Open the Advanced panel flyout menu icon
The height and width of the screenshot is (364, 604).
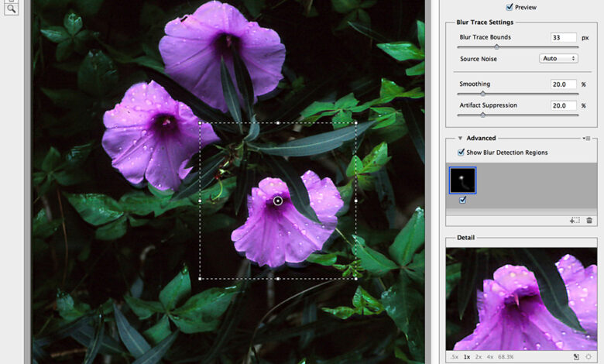click(586, 139)
